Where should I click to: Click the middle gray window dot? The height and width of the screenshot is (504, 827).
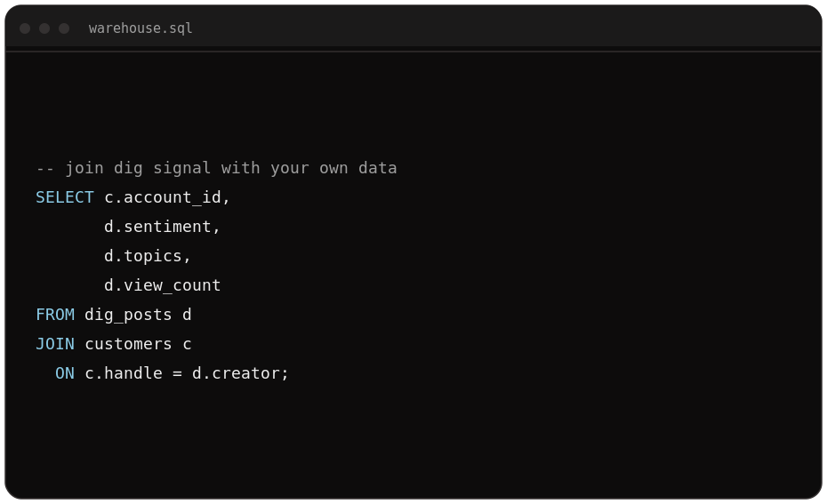(x=44, y=28)
